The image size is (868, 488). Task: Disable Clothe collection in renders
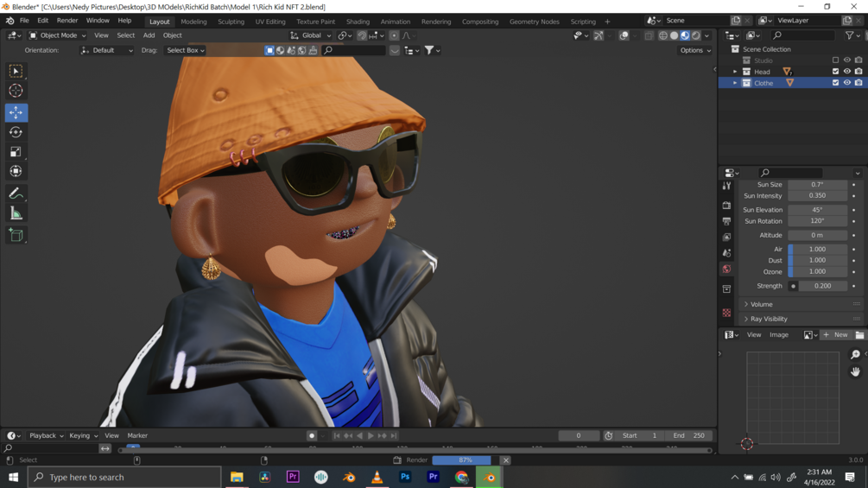click(858, 82)
